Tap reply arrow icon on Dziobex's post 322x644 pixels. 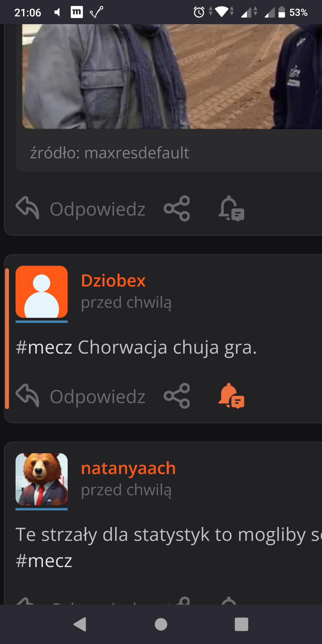tap(27, 395)
